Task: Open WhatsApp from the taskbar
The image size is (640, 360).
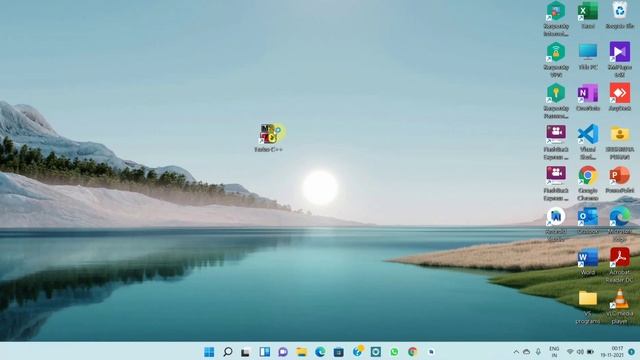Action: 394,352
